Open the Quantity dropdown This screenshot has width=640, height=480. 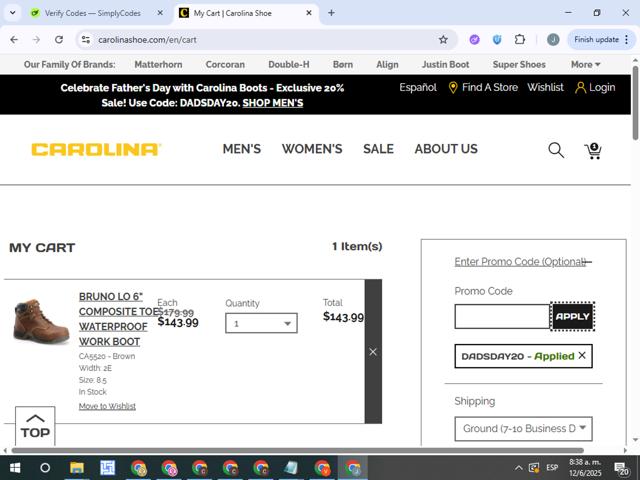[261, 323]
